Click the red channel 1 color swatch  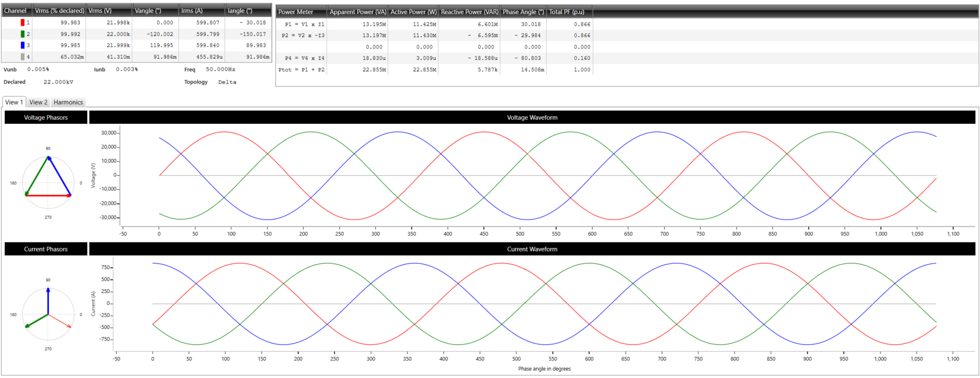[22, 23]
